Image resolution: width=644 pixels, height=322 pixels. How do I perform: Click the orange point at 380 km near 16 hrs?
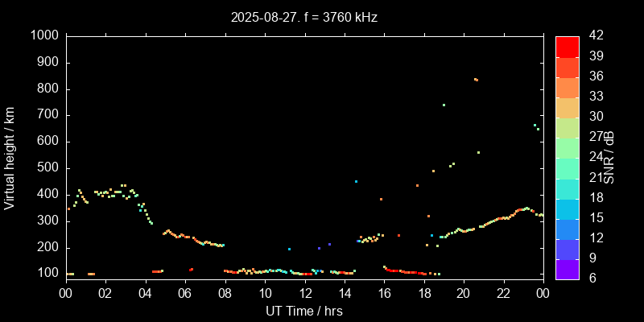pyautogui.click(x=381, y=199)
